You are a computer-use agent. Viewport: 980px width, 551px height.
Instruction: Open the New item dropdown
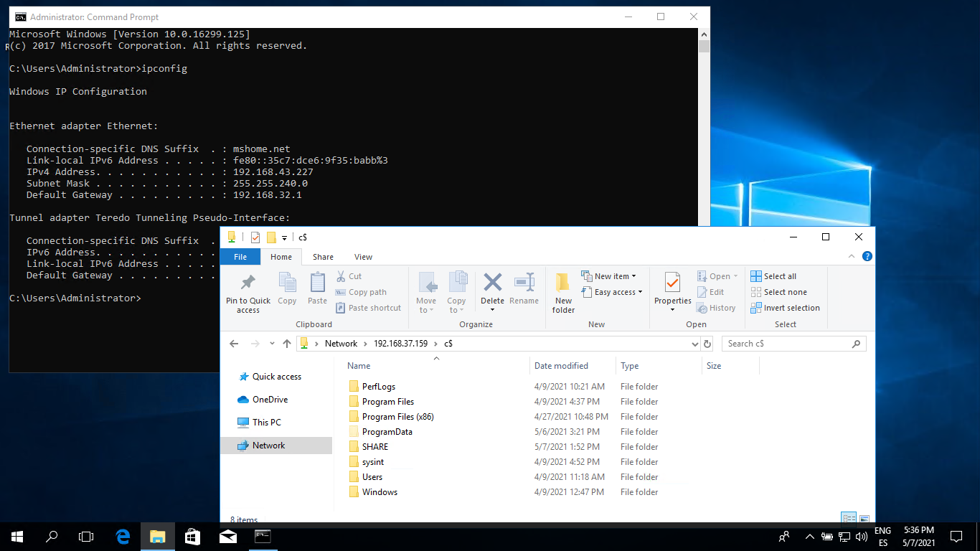[x=608, y=276]
